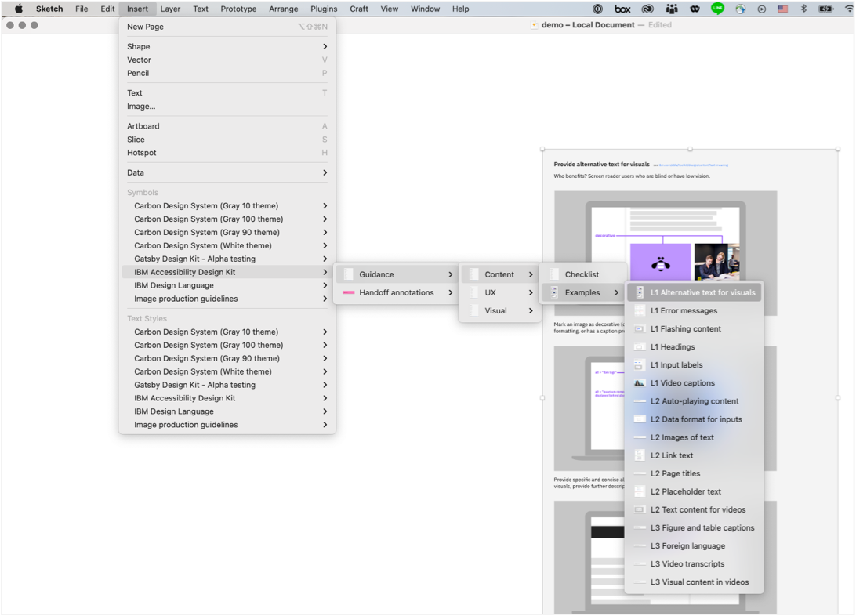Screen dimensions: 856x616
Task: Click the bee image on the canvas
Action: point(661,263)
